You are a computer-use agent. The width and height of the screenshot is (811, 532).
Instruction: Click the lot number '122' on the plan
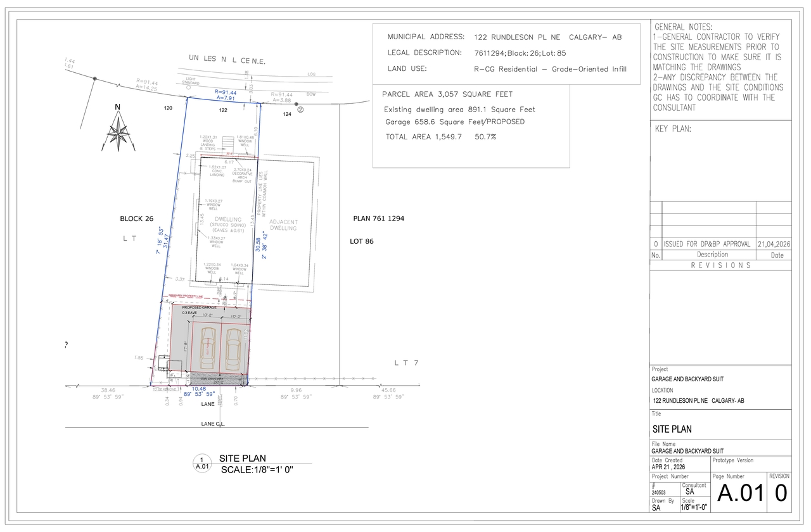tap(223, 110)
